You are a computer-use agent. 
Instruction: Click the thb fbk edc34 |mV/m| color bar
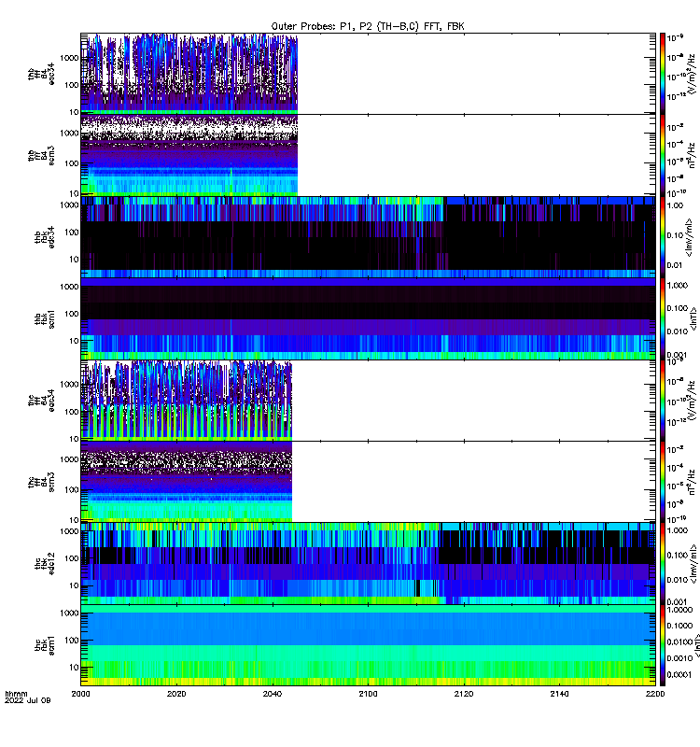coord(663,237)
